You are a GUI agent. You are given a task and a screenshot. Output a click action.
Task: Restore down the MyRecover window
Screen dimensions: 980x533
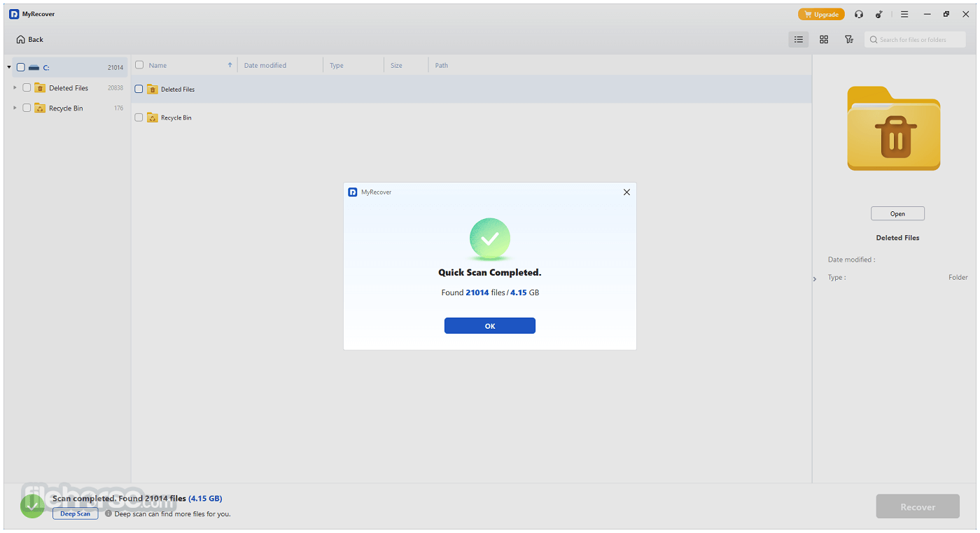pos(946,14)
